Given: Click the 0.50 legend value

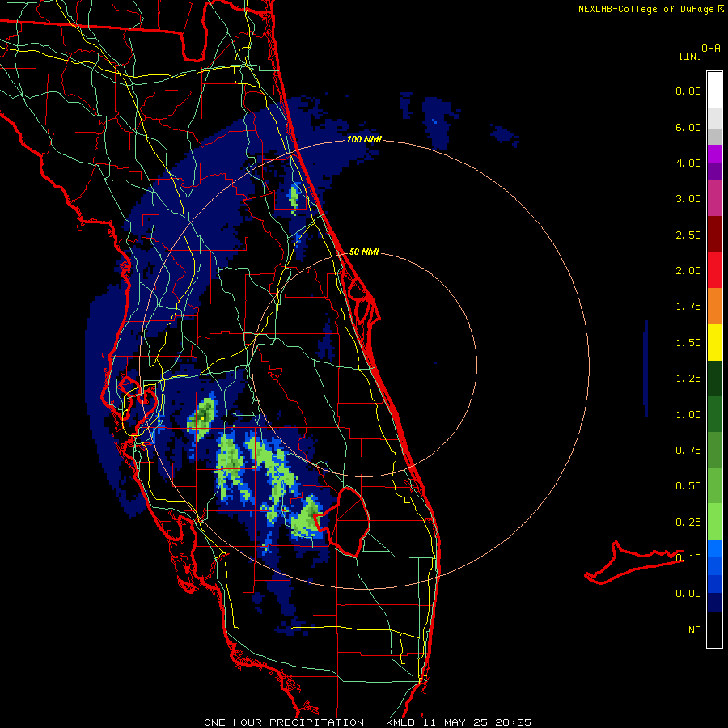Looking at the screenshot, I should click(x=688, y=486).
